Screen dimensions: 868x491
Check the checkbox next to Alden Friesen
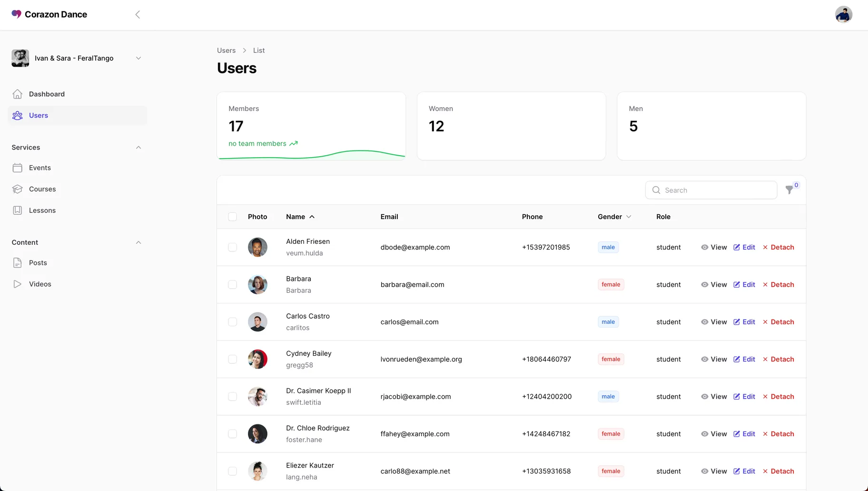point(233,247)
